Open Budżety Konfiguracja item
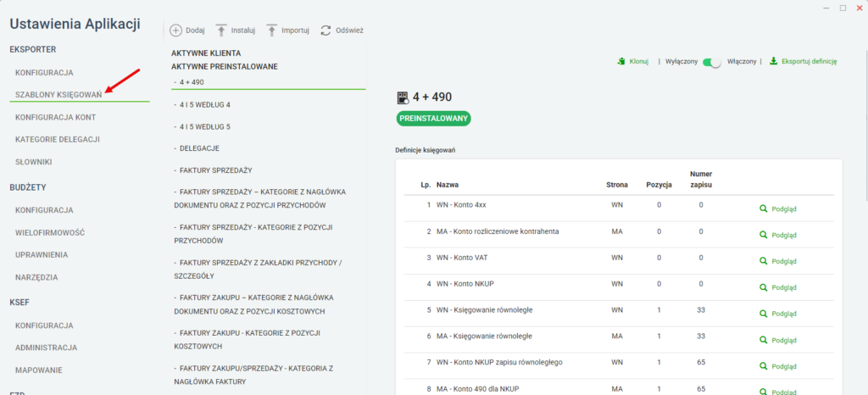Viewport: 868px width, 395px height. pyautogui.click(x=44, y=210)
